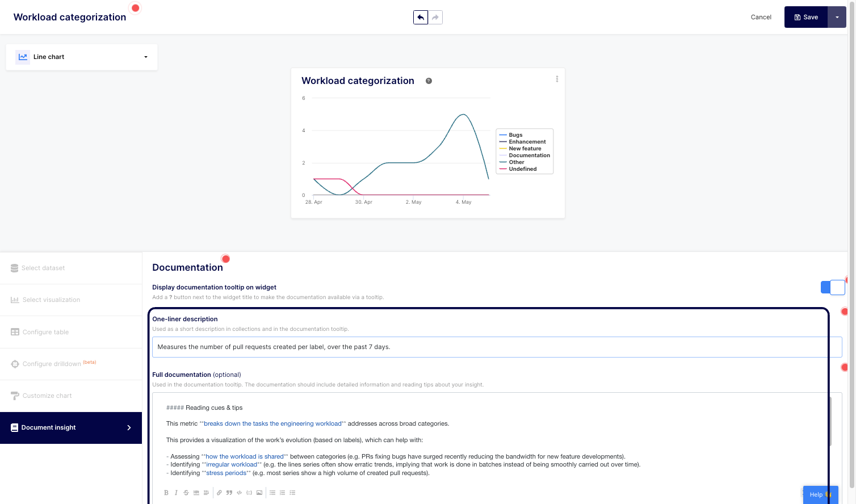The height and width of the screenshot is (504, 856).
Task: Create a bulleted list in the editor
Action: click(272, 493)
